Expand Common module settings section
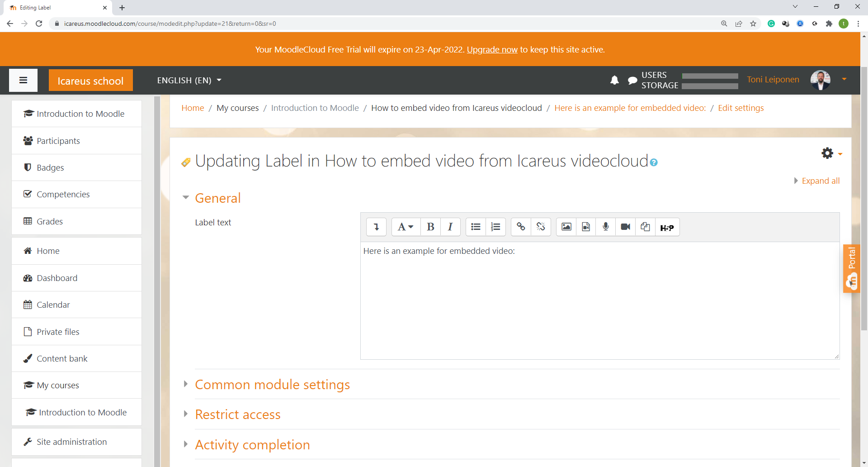Screen dimensions: 868x467 [x=272, y=385]
